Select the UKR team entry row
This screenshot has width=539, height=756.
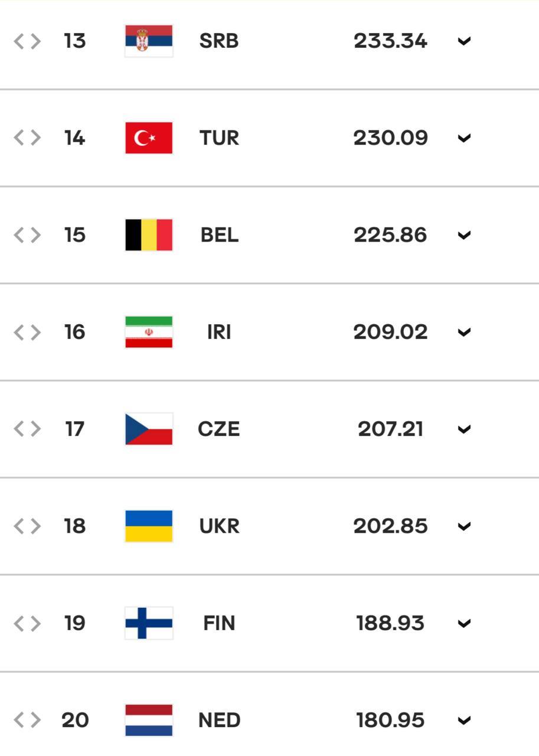click(x=269, y=526)
